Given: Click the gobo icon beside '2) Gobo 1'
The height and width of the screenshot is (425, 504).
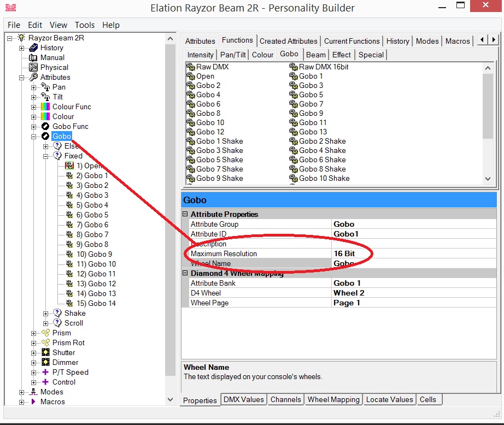Looking at the screenshot, I should pos(69,176).
